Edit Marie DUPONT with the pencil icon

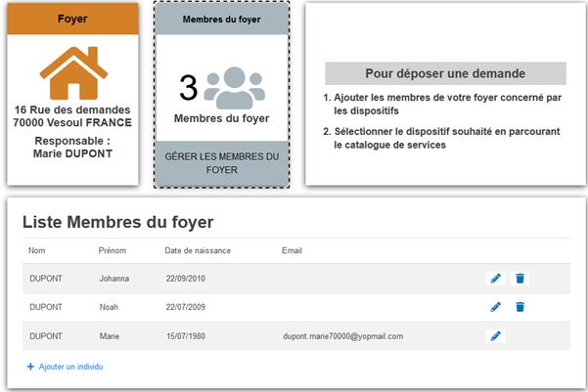coord(495,335)
